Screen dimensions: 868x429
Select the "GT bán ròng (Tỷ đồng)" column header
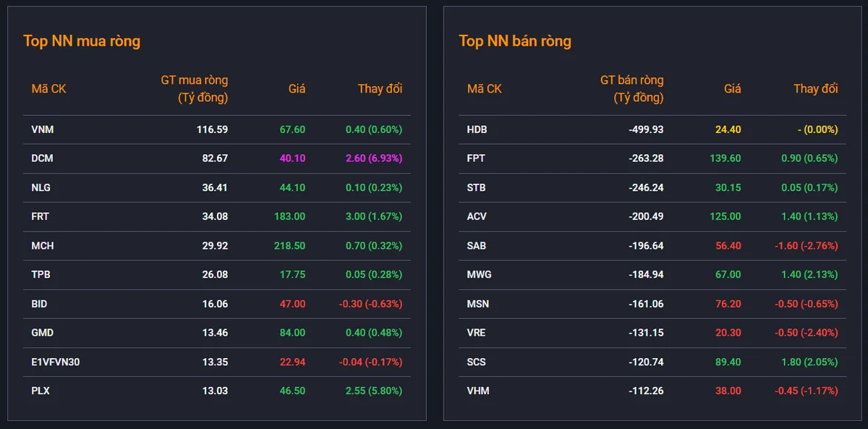point(631,89)
